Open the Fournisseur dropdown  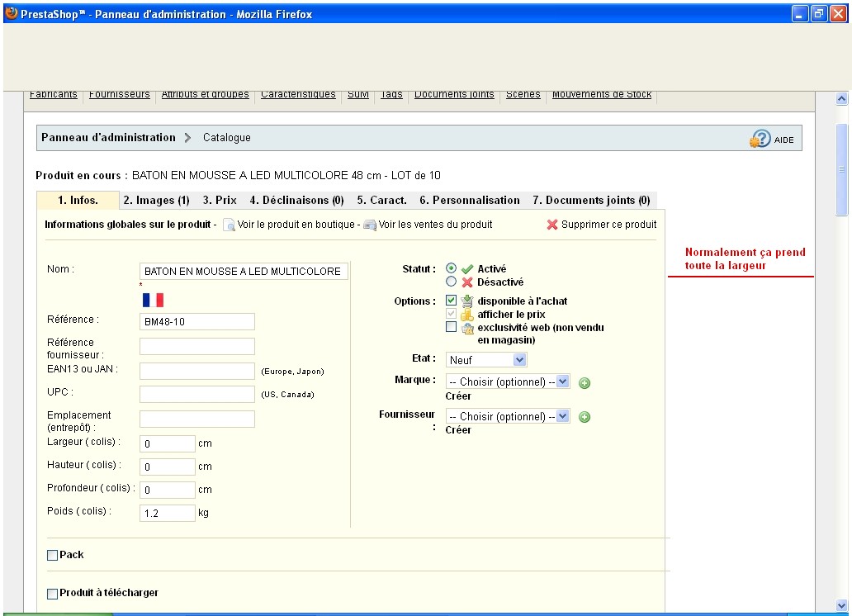point(508,416)
